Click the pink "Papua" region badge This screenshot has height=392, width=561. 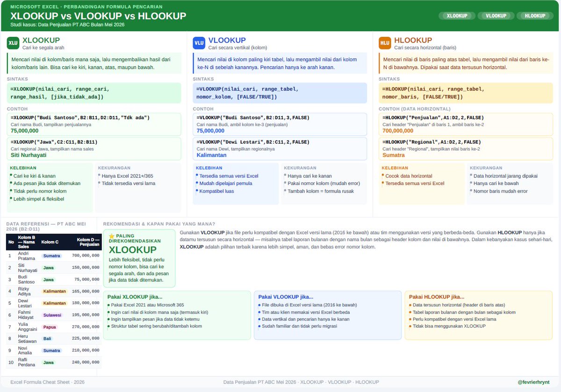pos(50,327)
